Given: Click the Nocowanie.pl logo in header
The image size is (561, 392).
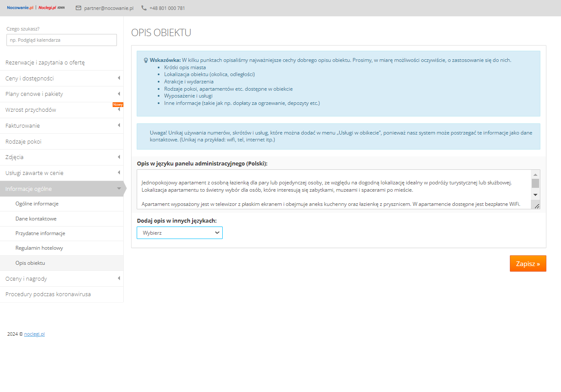Looking at the screenshot, I should pyautogui.click(x=20, y=8).
